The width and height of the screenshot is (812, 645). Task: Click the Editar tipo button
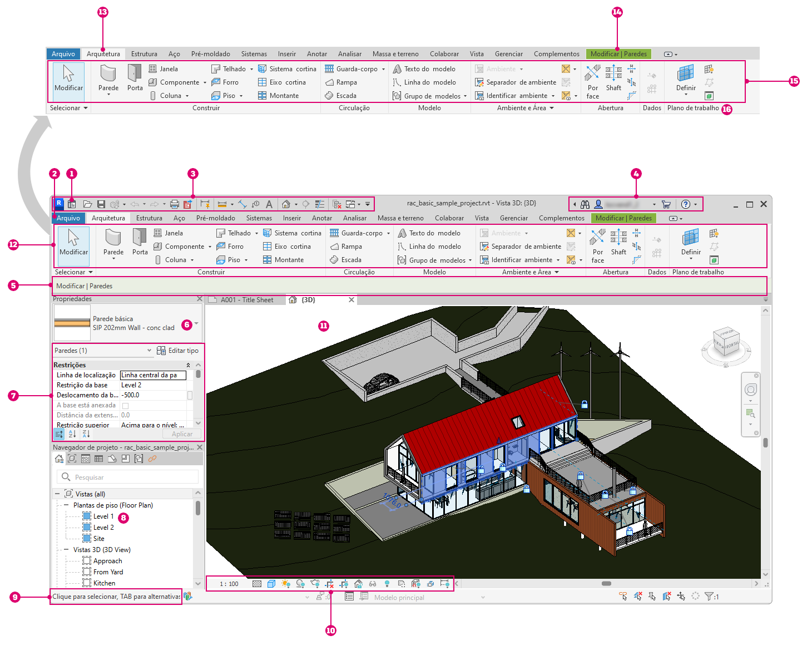click(178, 351)
